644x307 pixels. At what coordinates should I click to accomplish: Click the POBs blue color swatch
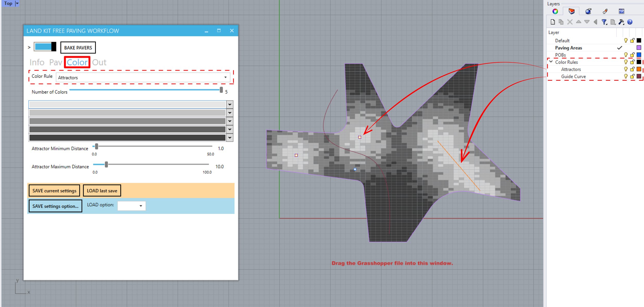(639, 55)
